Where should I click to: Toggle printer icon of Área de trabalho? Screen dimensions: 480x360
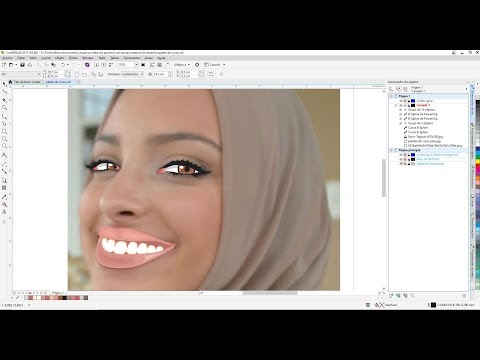click(x=405, y=159)
